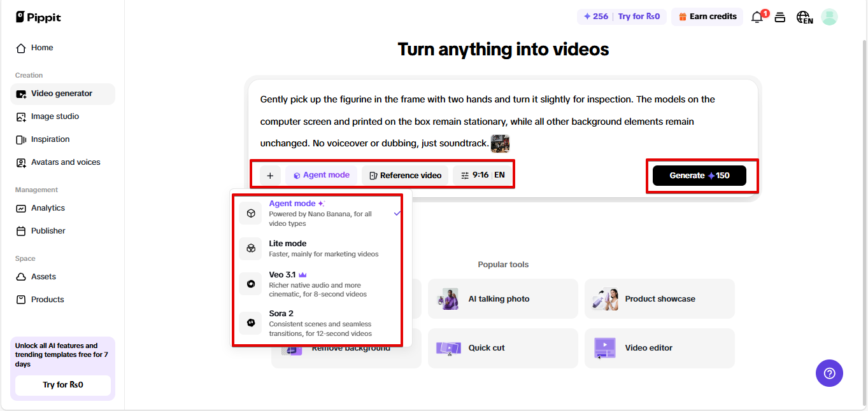Open the Agent mode dropdown
Screen dimensions: 868x411
tap(321, 174)
